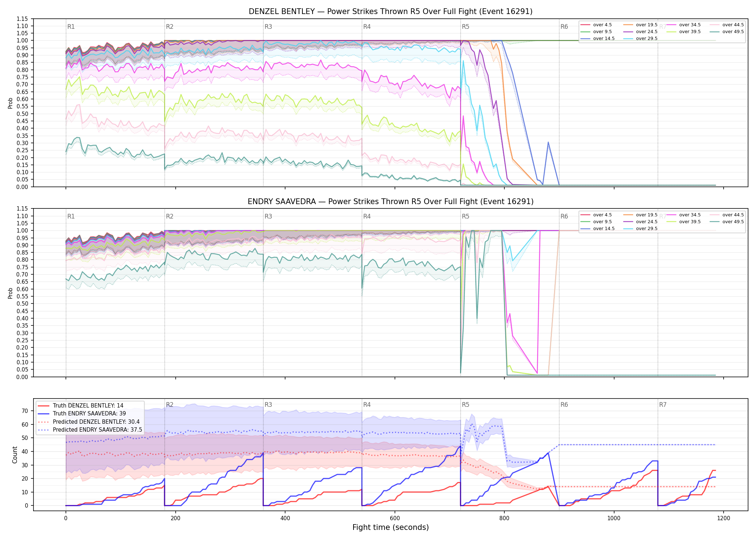
Task: Click 'Truth DENZEL BENTLEY: 14' legend entry
Action: [x=81, y=406]
